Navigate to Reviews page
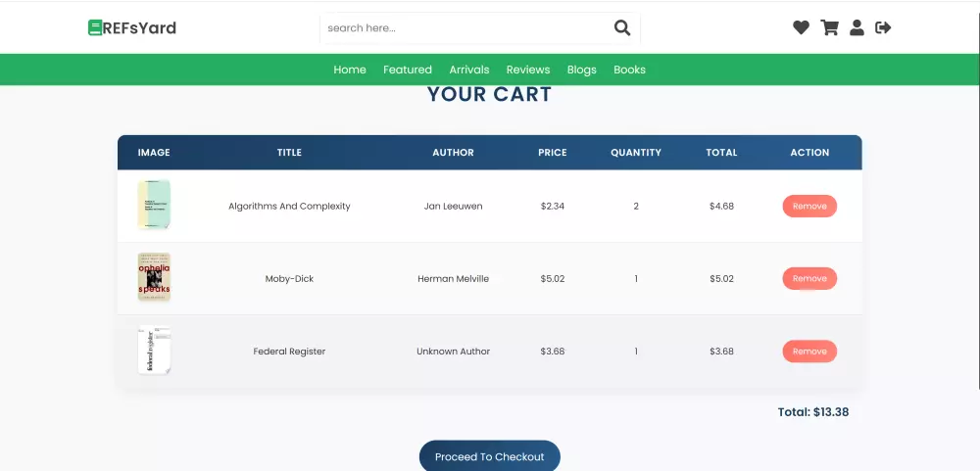Screen dimensions: 980x471 click(x=528, y=70)
